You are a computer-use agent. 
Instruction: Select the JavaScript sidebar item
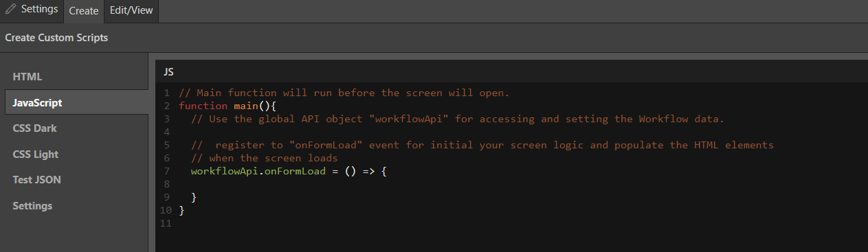click(x=77, y=102)
